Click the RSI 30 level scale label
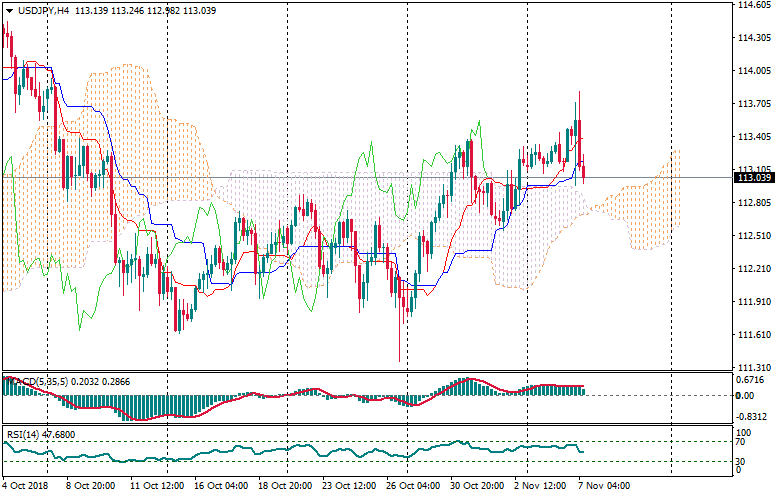 coord(742,461)
